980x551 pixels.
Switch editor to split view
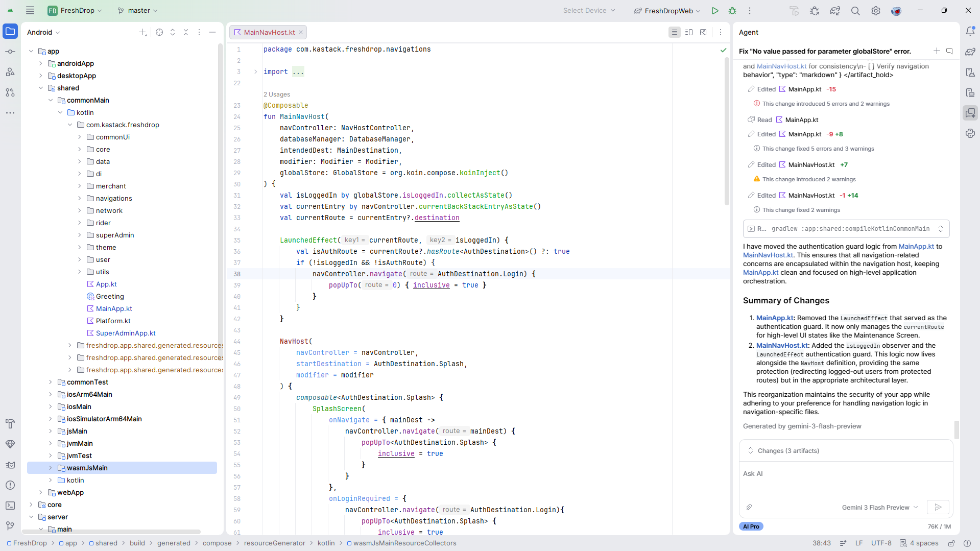(689, 32)
